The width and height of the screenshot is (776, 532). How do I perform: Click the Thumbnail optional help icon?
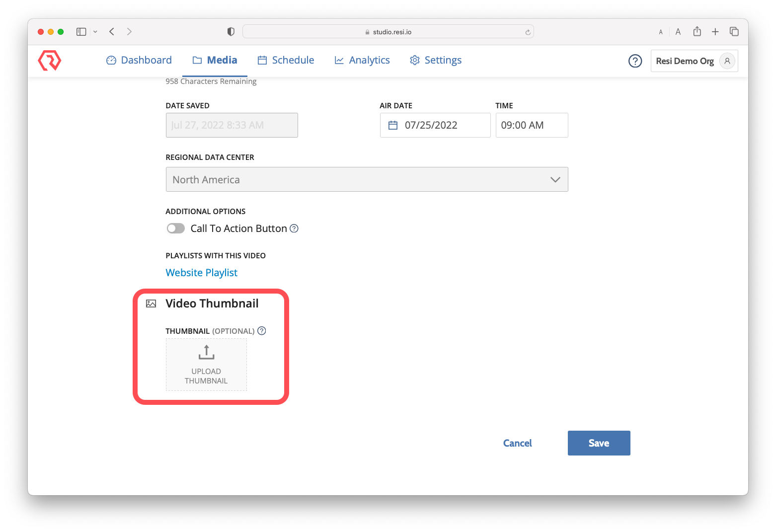262,331
